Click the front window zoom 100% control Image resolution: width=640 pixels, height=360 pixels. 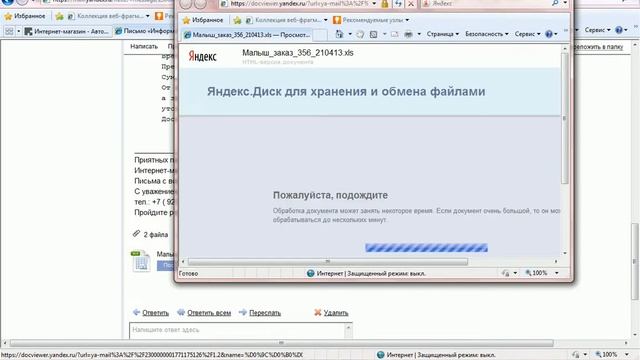click(x=536, y=273)
